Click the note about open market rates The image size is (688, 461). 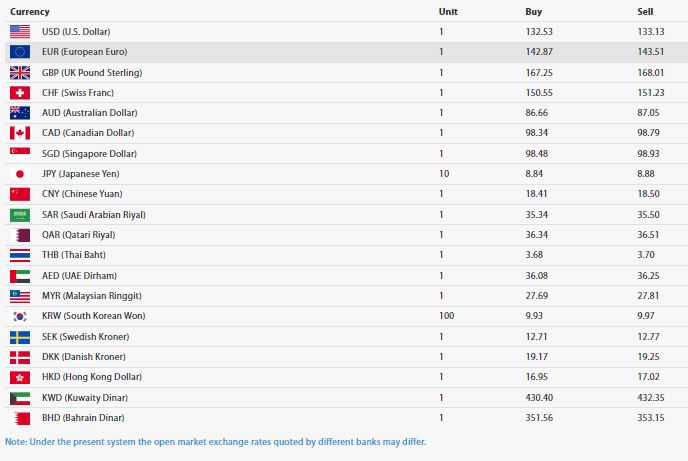(215, 442)
